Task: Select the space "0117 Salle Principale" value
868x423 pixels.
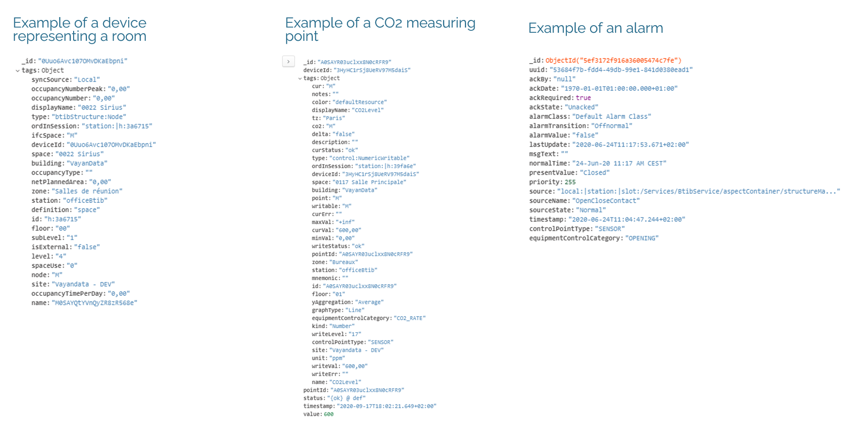Action: pos(369,182)
